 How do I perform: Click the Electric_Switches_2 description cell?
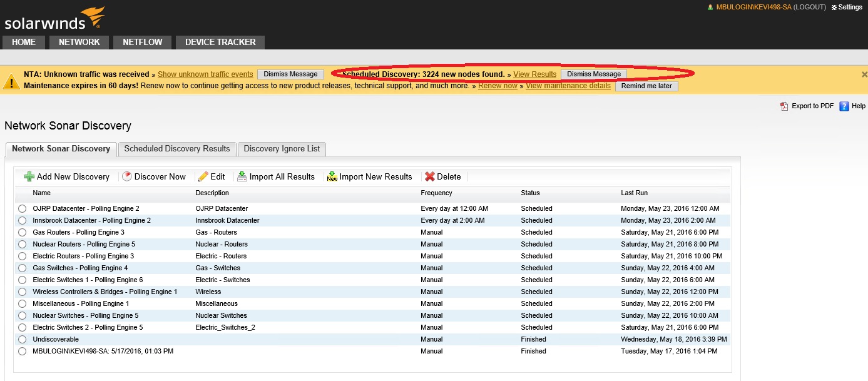225,328
